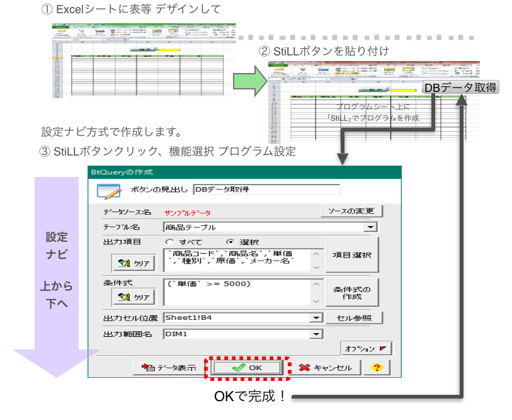Click the BtQueryの作成 dialog title bar
Viewport: 512px width, 420px height.
(244, 172)
